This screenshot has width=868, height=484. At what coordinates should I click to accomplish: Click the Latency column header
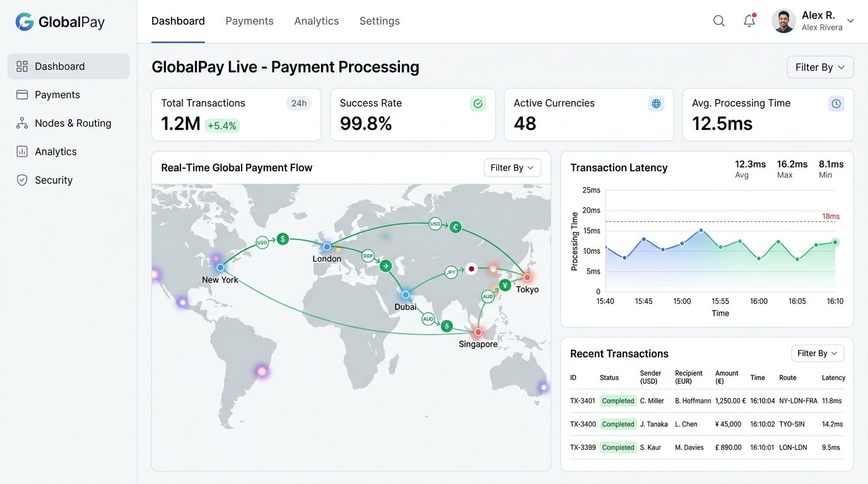(833, 377)
